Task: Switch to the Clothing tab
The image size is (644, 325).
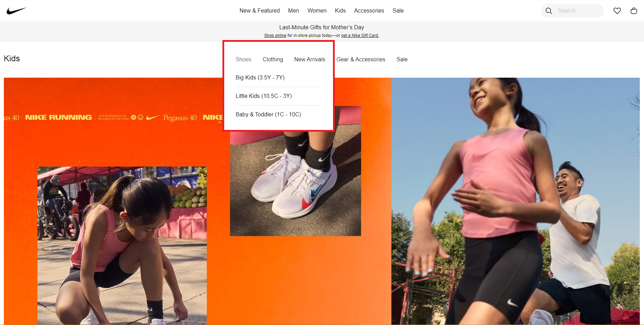Action: point(273,59)
